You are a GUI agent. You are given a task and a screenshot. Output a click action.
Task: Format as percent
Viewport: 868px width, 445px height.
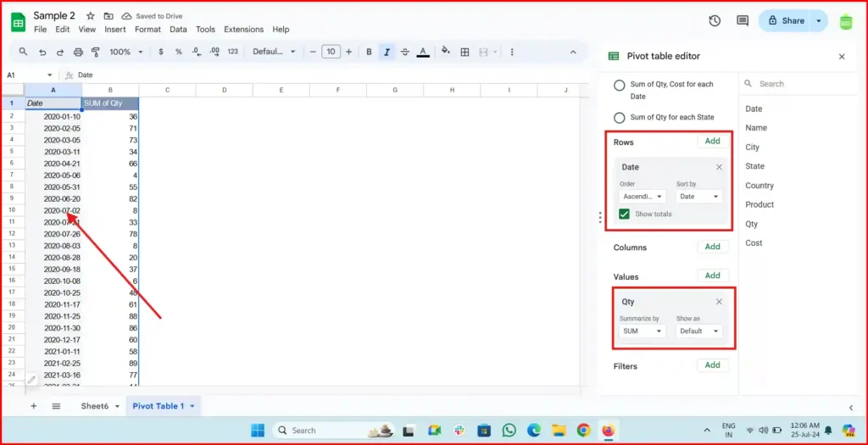(x=179, y=52)
